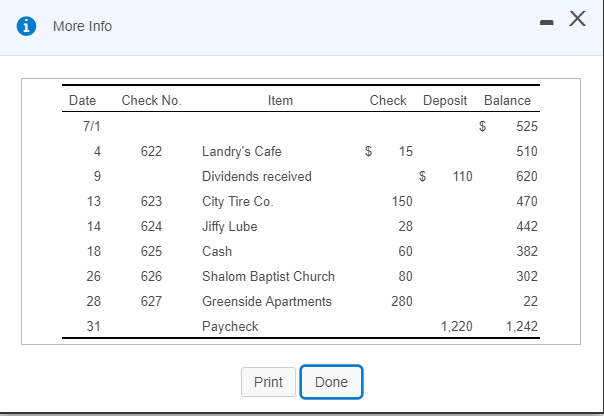Click check number 622
Viewport: 604px width, 416px height.
(x=151, y=151)
